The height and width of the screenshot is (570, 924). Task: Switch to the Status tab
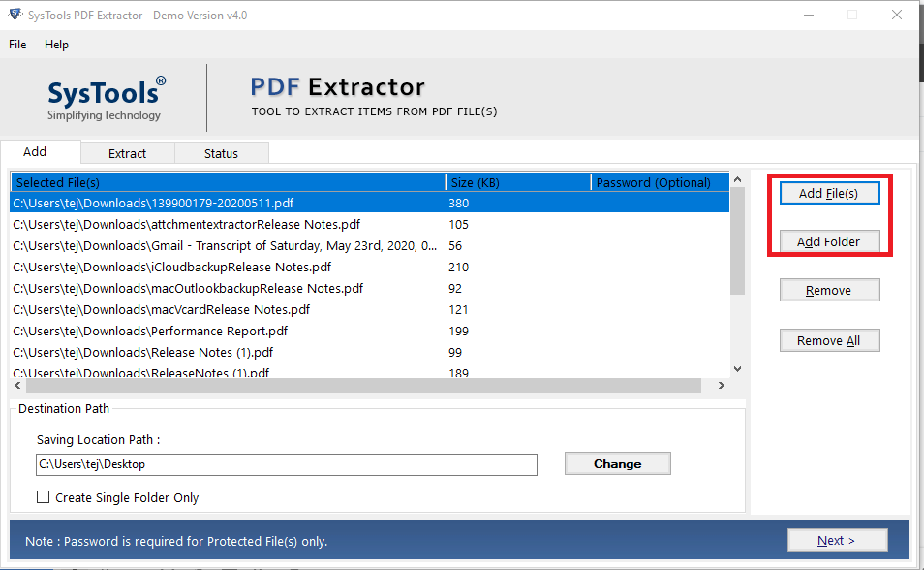tap(221, 152)
